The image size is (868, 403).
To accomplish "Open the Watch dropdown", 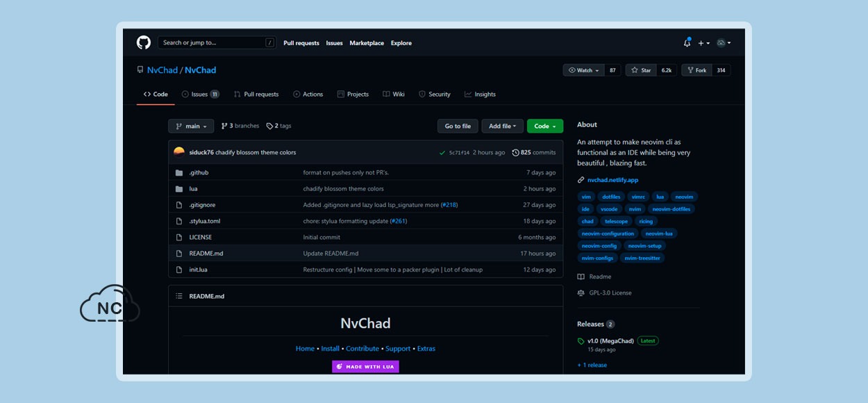I will (583, 70).
